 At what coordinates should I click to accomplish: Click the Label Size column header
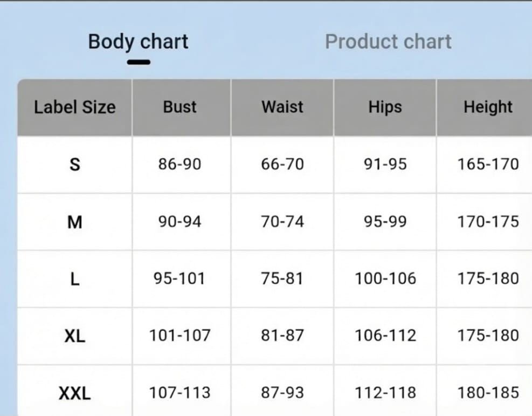click(75, 107)
